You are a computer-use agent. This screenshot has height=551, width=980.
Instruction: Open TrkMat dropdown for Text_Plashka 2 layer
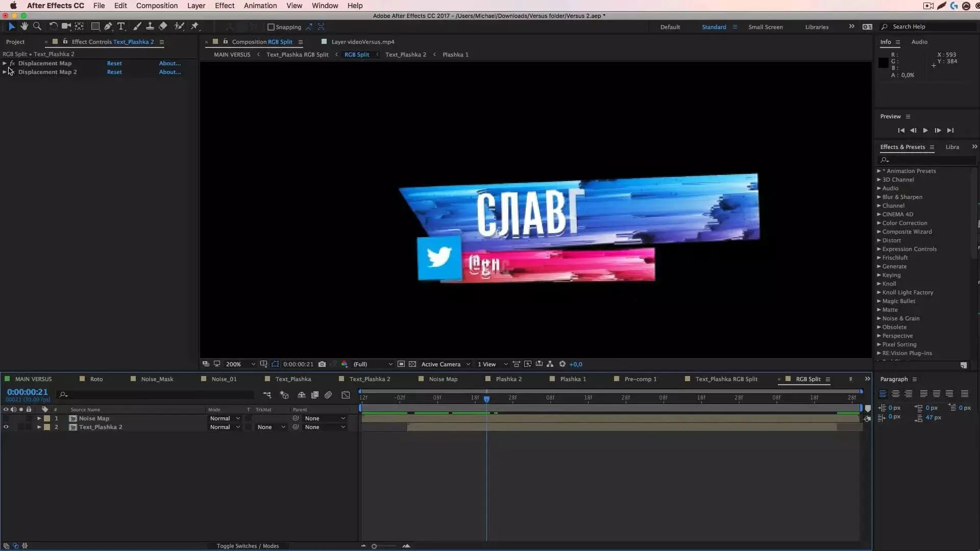[271, 427]
